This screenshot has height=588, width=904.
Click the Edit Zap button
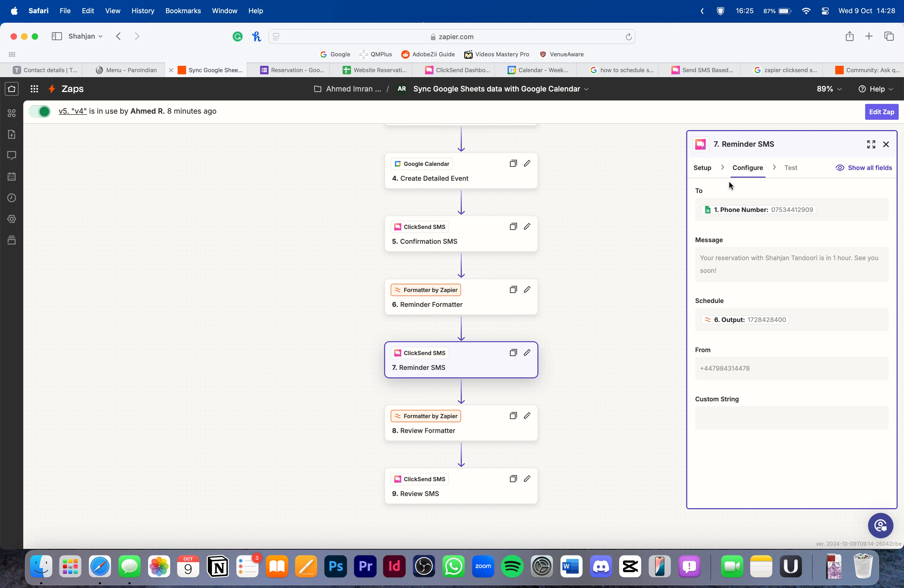point(881,112)
